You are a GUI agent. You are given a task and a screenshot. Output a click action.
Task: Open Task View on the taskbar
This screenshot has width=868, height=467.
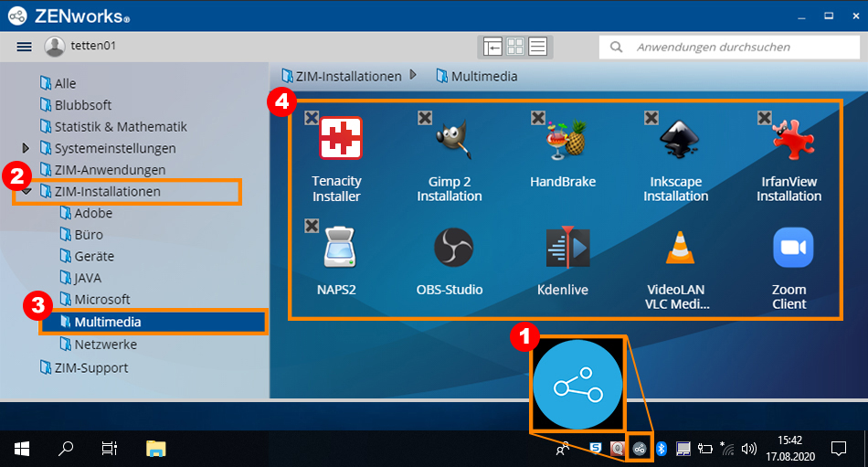click(110, 448)
